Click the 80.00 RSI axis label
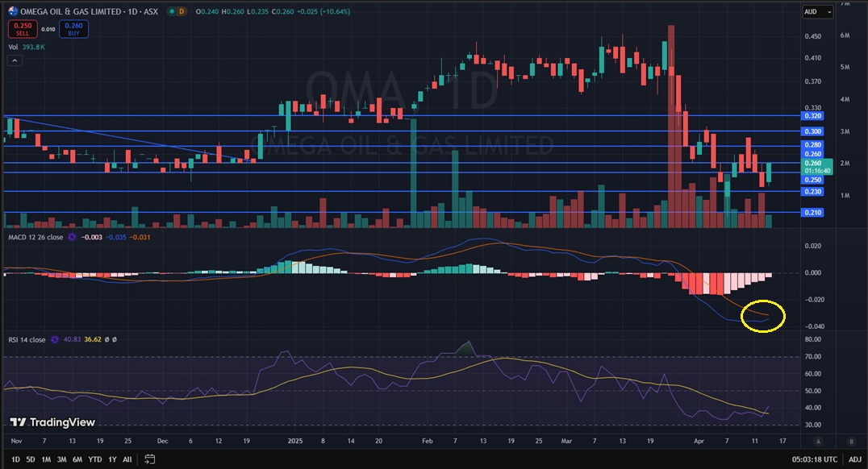This screenshot has height=469, width=868. pyautogui.click(x=812, y=339)
